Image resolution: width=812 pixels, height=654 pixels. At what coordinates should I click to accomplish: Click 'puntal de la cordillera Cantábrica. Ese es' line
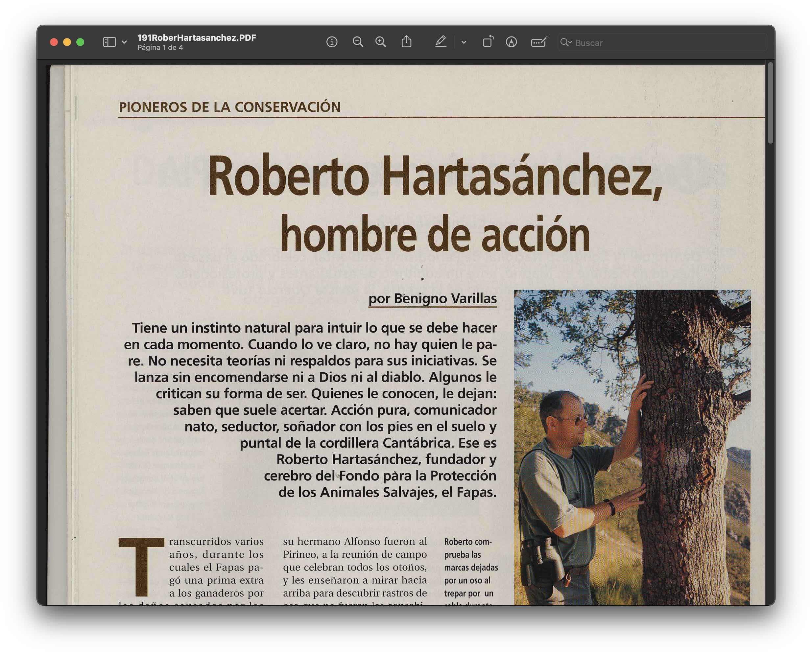coord(368,443)
